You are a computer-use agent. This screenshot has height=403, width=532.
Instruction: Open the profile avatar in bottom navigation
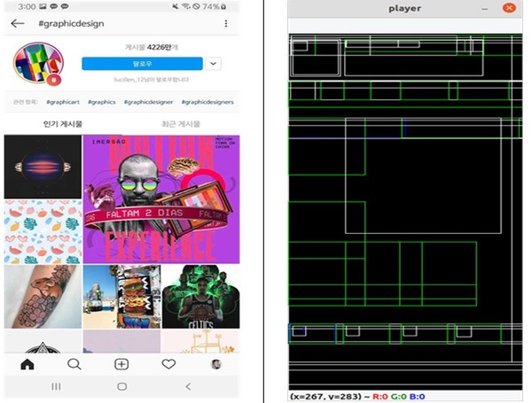tap(215, 364)
